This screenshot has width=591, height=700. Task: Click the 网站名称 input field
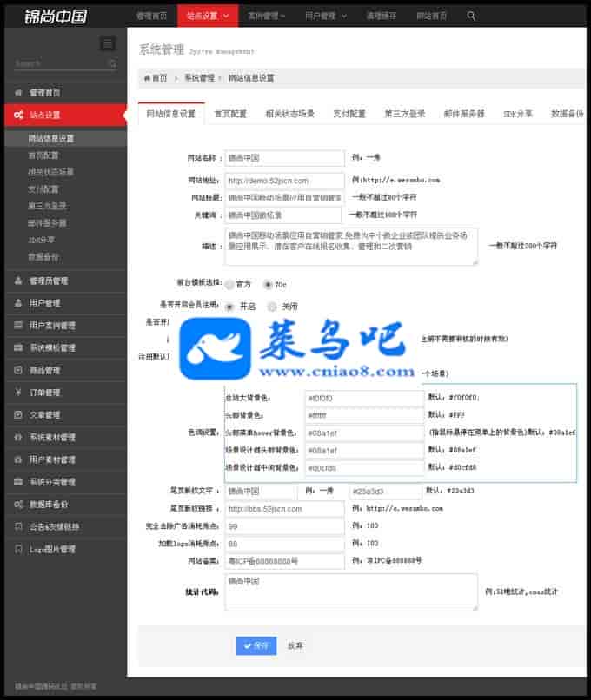tap(284, 158)
